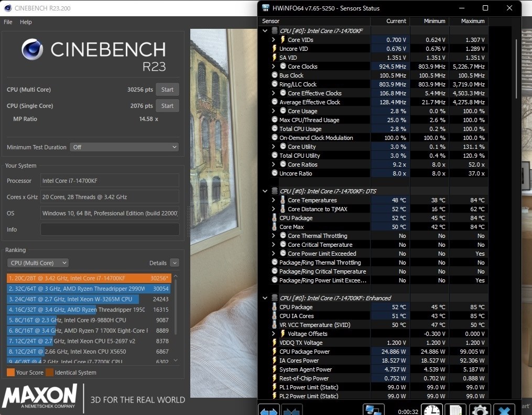Click the Info input field in Cinebench
The image size is (532, 415).
(110, 229)
